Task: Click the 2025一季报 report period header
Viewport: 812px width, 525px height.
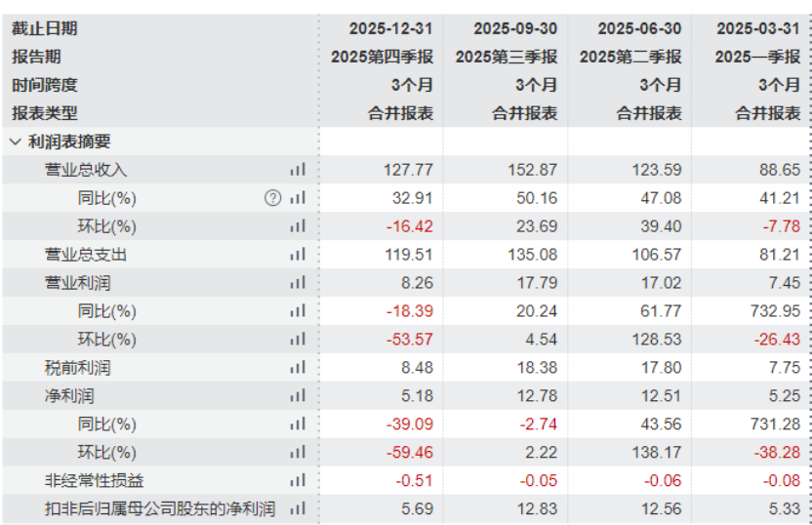Action: click(x=757, y=57)
